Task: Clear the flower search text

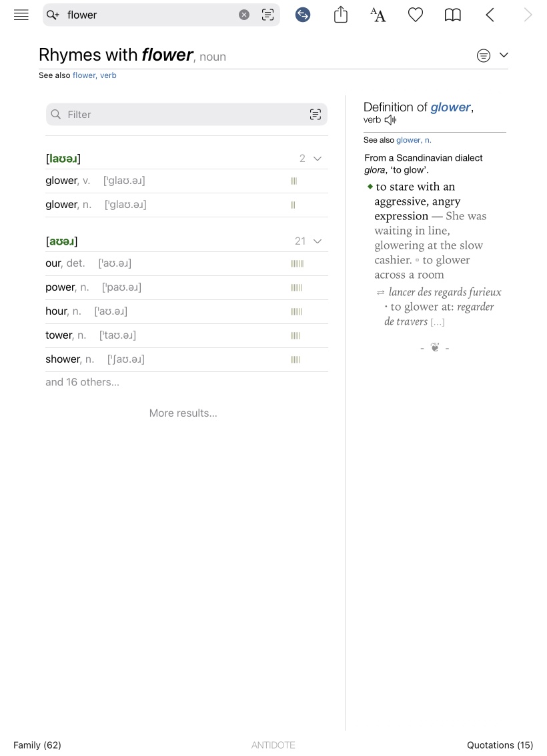Action: pos(244,15)
